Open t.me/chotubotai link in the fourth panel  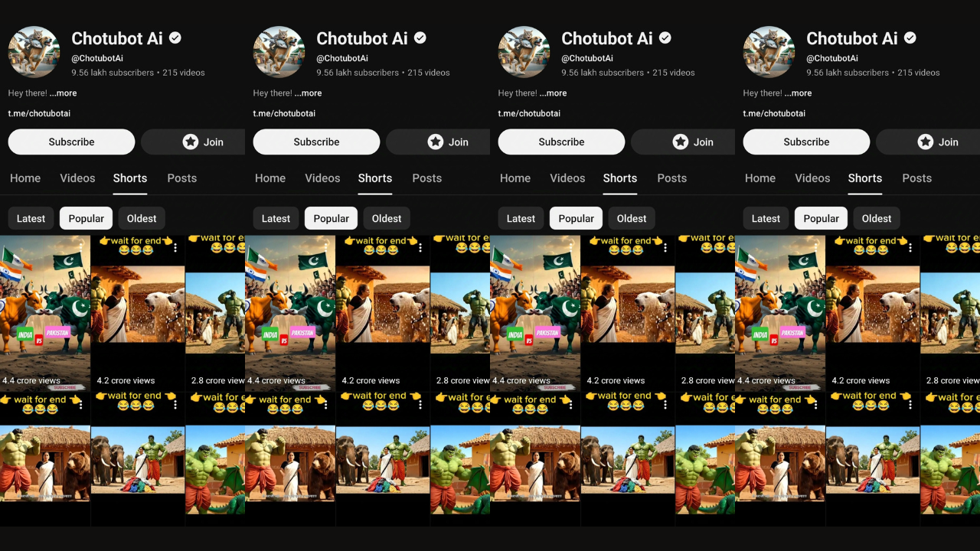click(774, 113)
